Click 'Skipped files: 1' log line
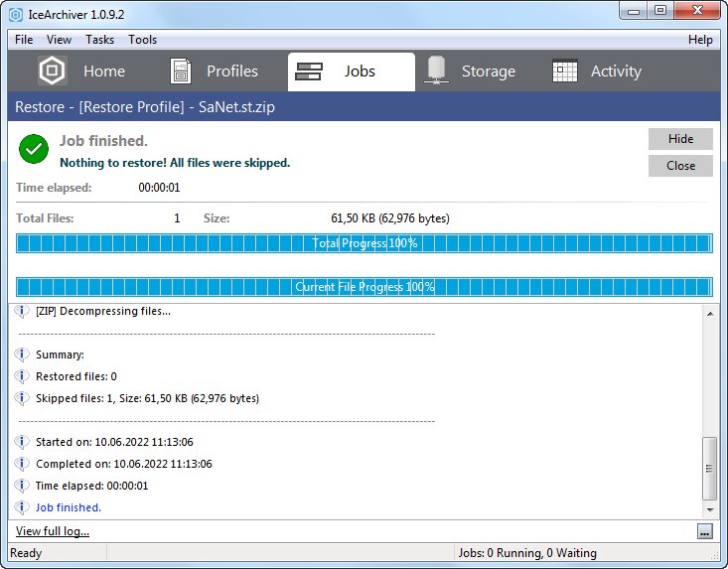Screen dimensions: 728x569 click(x=147, y=398)
